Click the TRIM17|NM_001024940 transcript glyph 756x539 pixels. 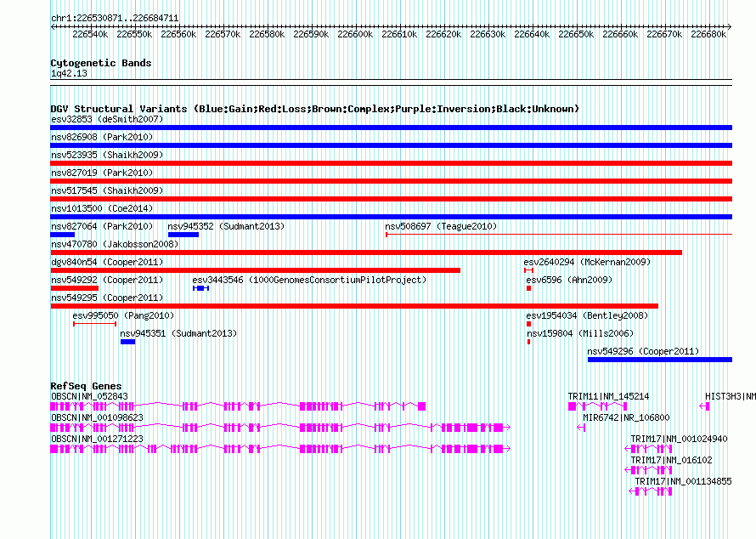click(648, 449)
